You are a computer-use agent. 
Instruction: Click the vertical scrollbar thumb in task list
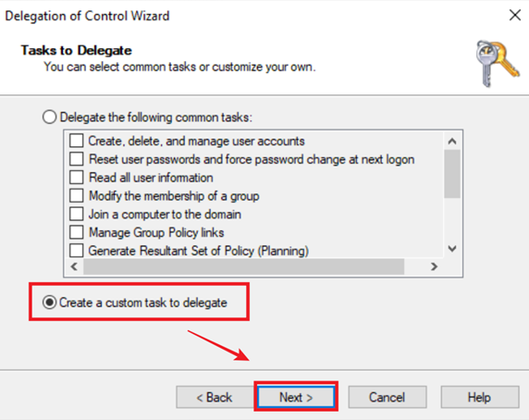452,174
